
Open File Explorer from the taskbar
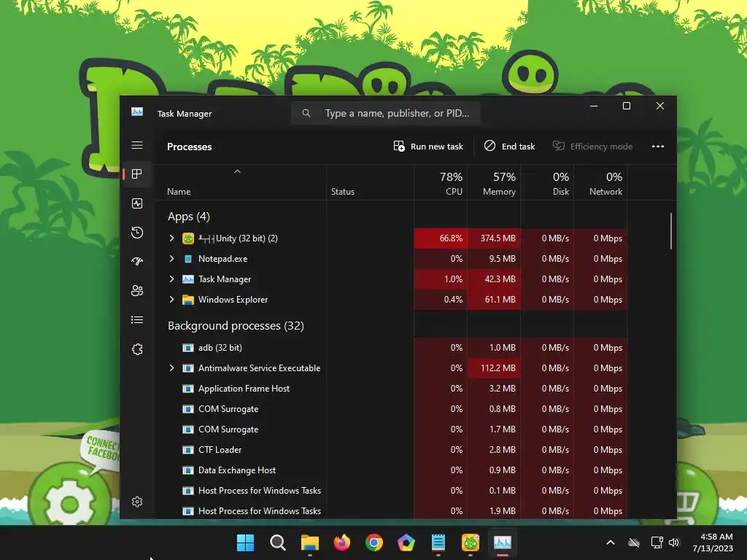(309, 542)
